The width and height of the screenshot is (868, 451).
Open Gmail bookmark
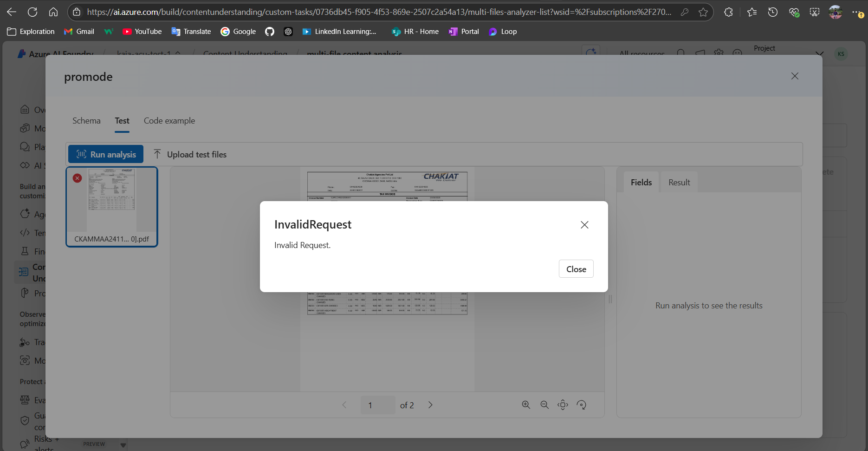(79, 32)
